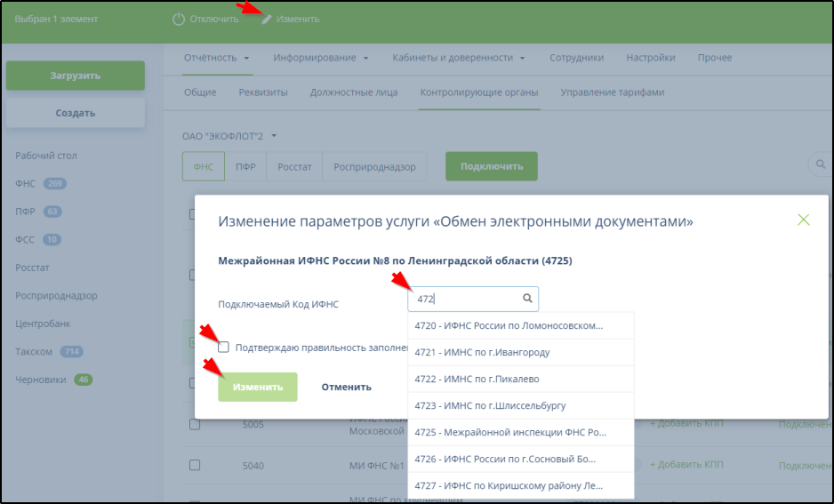Click the Такском counter badge 714
This screenshot has height=504, width=834.
coord(71,352)
